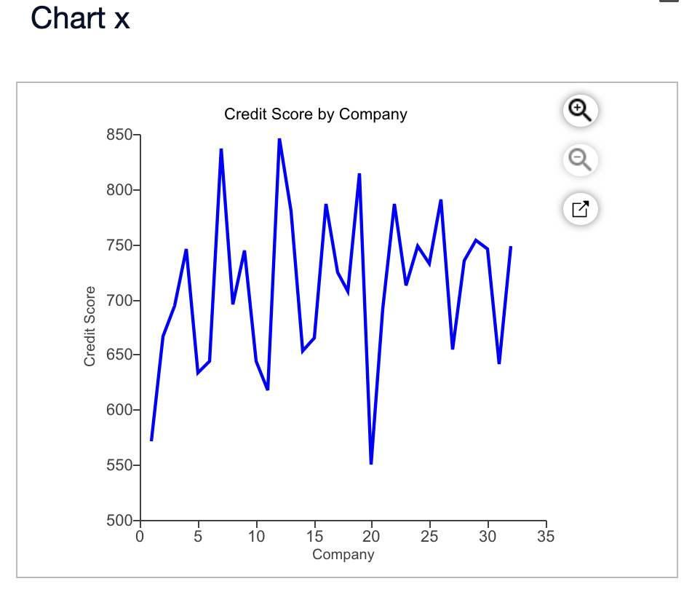Viewport: 700px width, 600px height.
Task: Activate the external-link icon below the magnifiers
Action: (x=579, y=209)
